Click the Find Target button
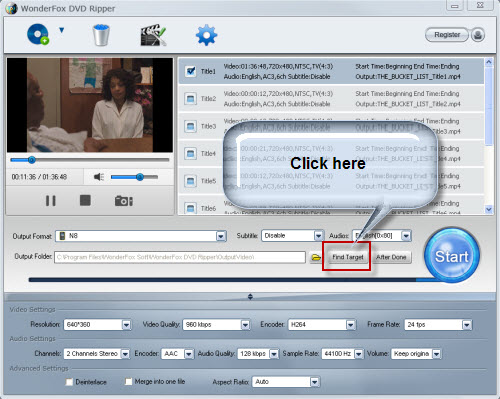 coord(348,257)
